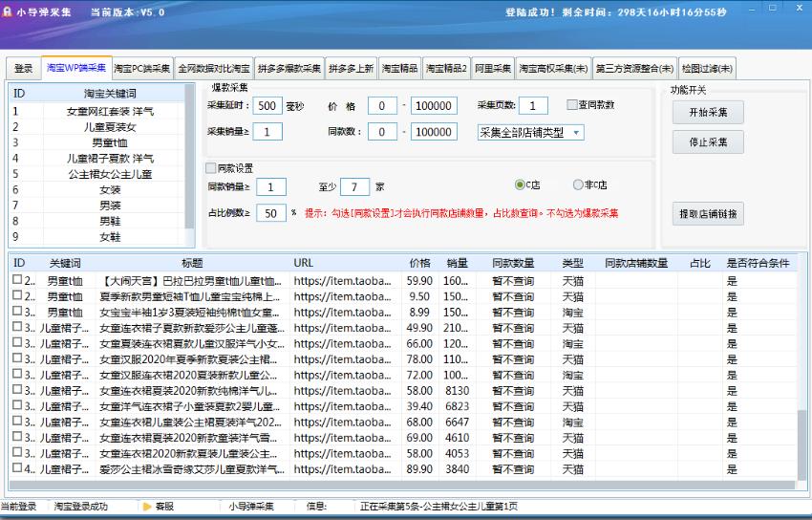The height and width of the screenshot is (520, 812).
Task: Open the 全网数据对比淘宝 tab
Action: pyautogui.click(x=214, y=69)
